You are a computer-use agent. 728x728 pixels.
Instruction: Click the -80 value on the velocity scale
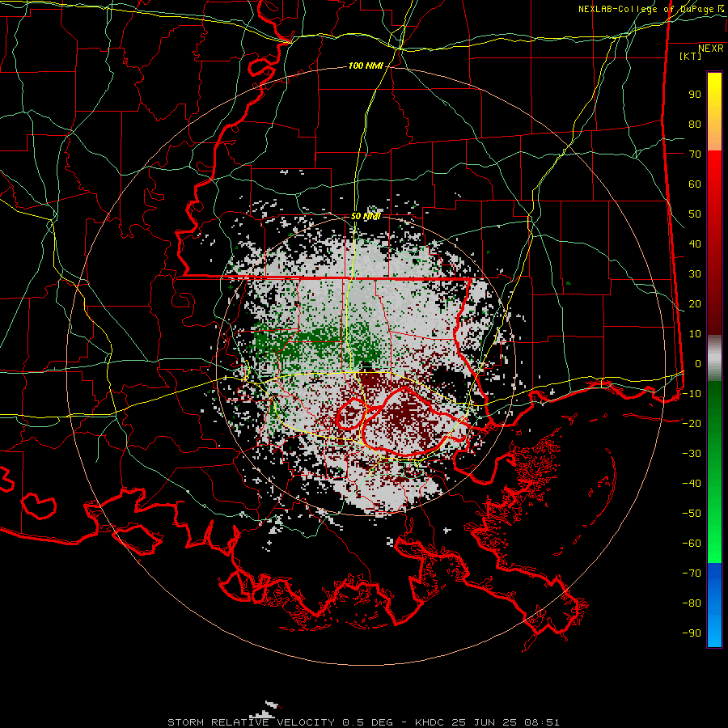tap(692, 603)
